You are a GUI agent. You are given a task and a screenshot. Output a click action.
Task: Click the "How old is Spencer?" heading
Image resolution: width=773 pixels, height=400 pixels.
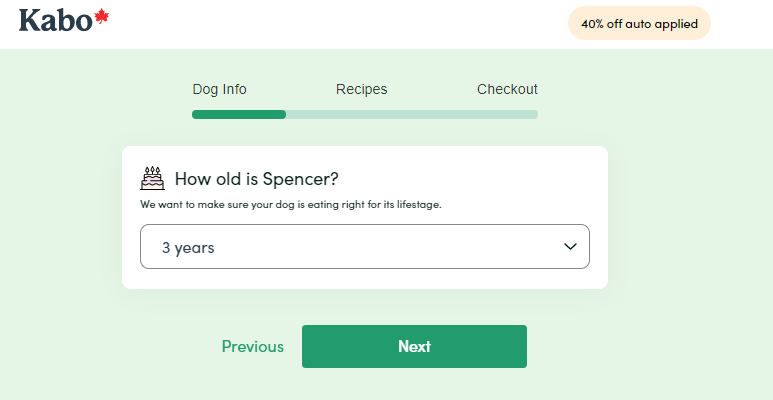point(256,179)
